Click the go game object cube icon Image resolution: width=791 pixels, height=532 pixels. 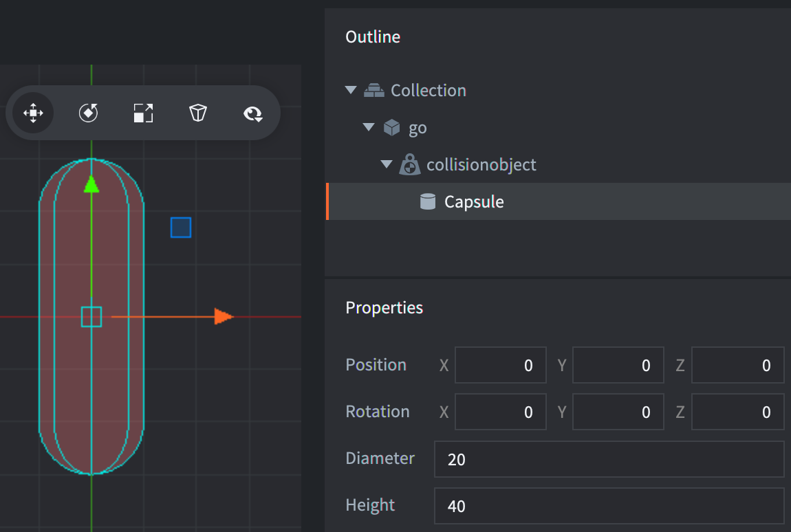391,128
